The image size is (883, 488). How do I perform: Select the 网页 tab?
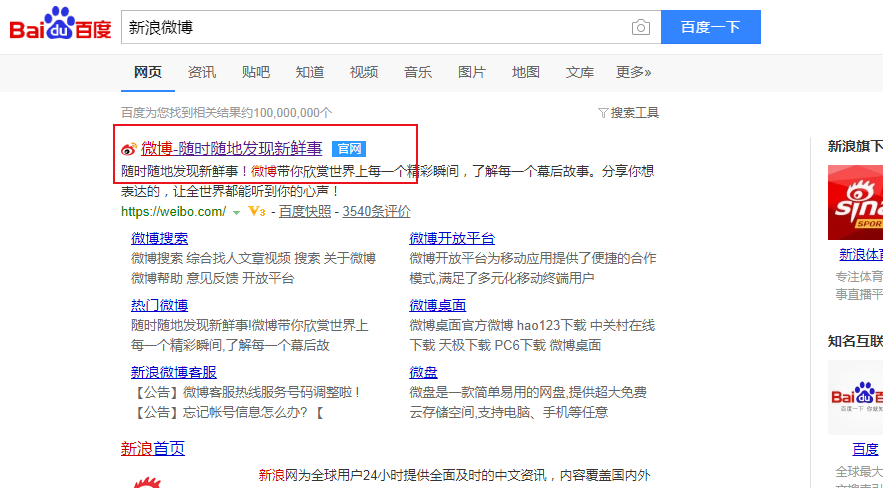pyautogui.click(x=148, y=72)
